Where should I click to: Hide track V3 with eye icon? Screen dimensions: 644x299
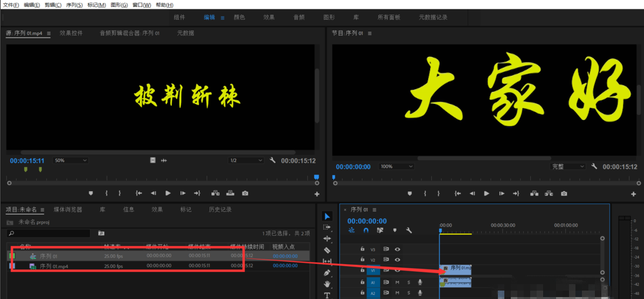point(398,249)
